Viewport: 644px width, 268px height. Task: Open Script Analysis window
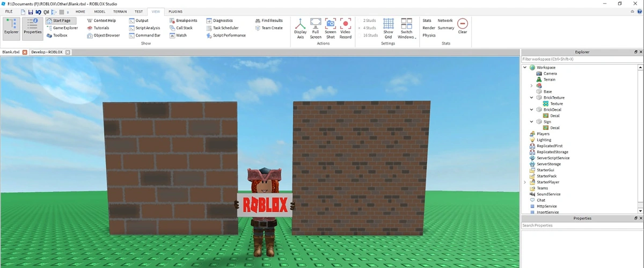tap(144, 28)
